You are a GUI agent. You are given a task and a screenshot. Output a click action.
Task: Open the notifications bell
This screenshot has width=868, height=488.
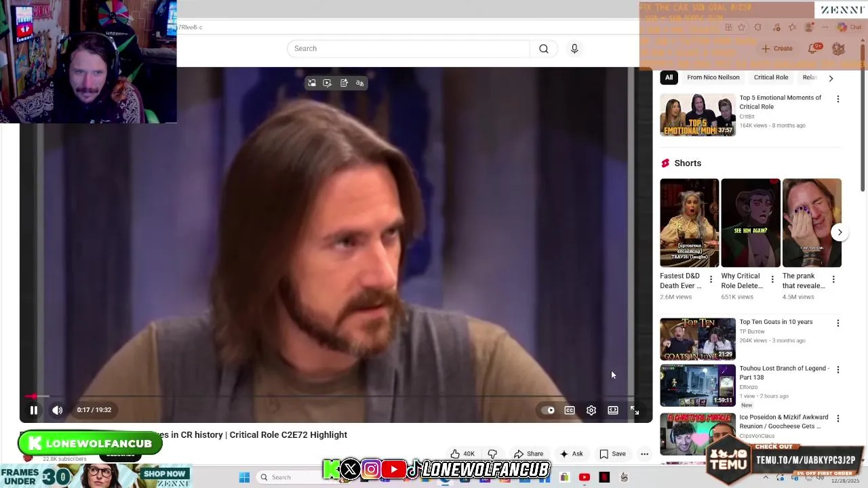(813, 49)
